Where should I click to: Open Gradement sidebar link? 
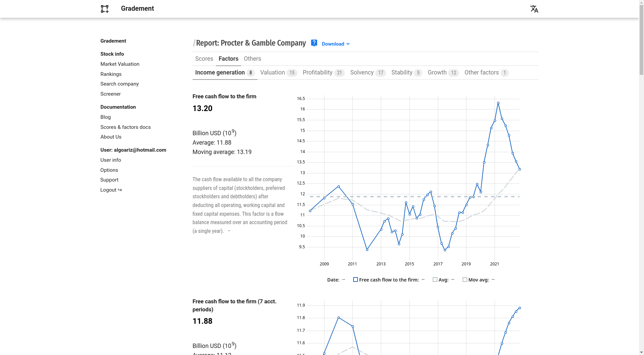pos(113,41)
